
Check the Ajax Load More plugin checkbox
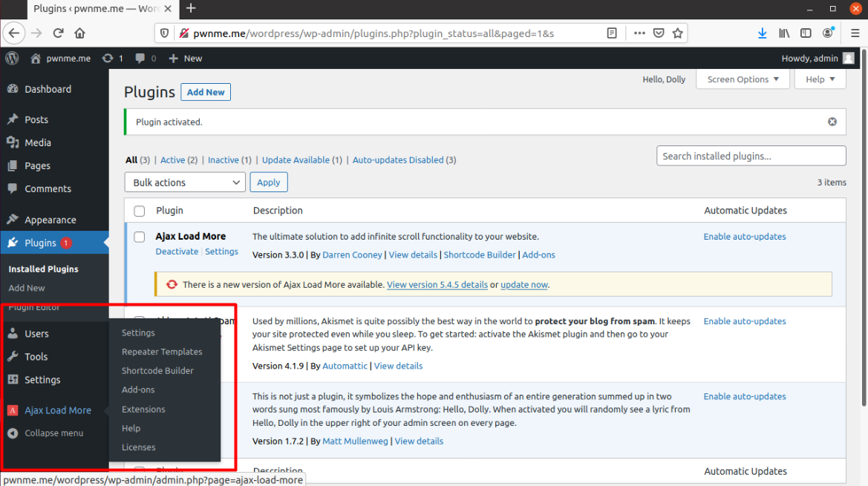point(139,237)
